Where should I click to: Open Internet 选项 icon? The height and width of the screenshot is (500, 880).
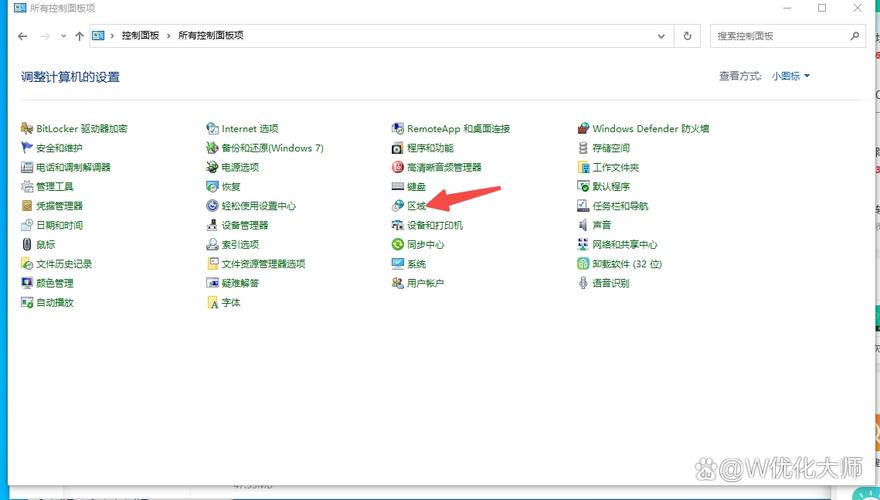(212, 129)
